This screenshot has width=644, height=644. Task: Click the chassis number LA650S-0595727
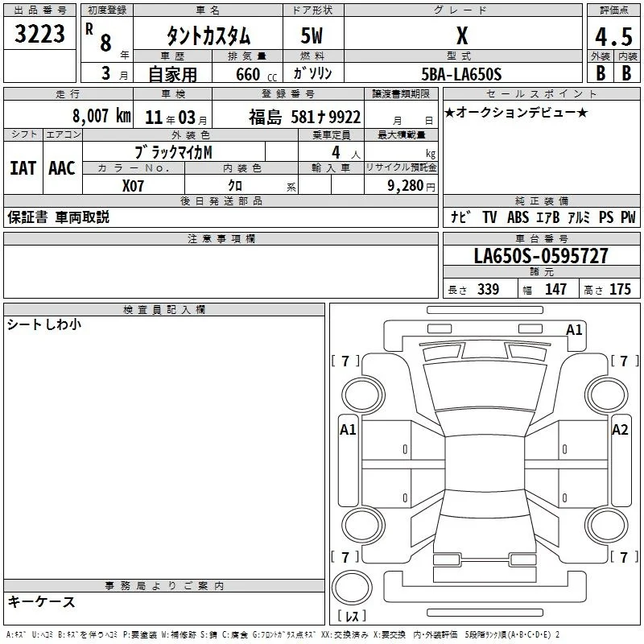click(541, 256)
